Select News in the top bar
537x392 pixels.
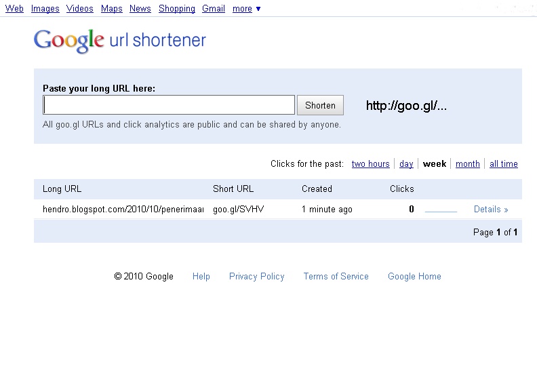pos(140,9)
